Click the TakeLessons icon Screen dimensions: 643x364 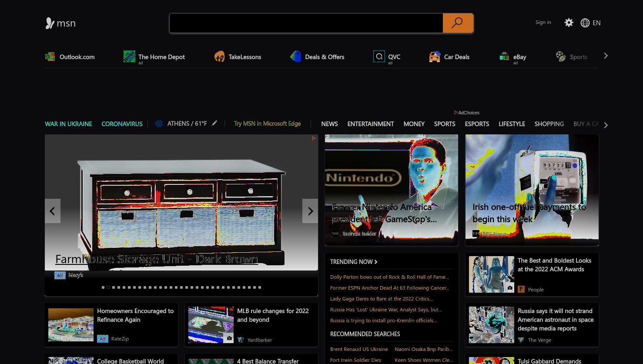219,57
